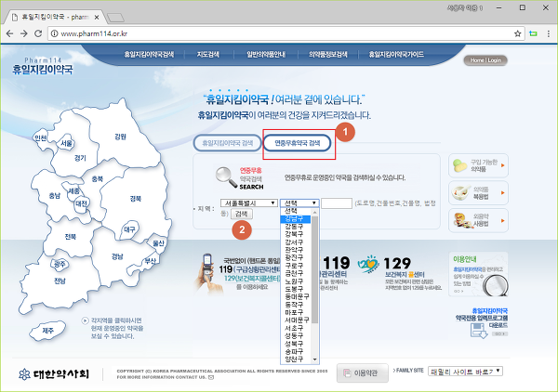Open the 휴일지킴이약국검색 menu
558x392 pixels.
point(149,55)
